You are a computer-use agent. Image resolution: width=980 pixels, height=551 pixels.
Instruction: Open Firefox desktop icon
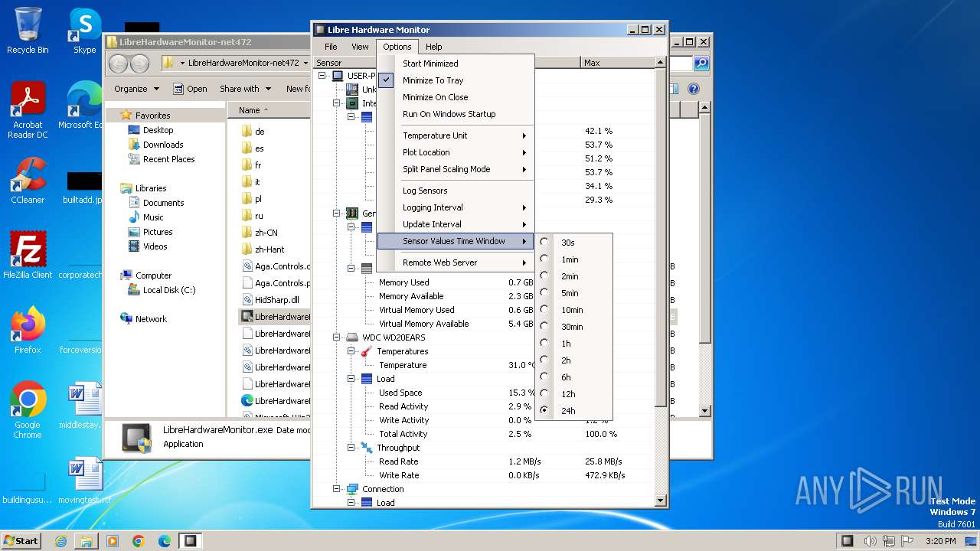(x=28, y=331)
